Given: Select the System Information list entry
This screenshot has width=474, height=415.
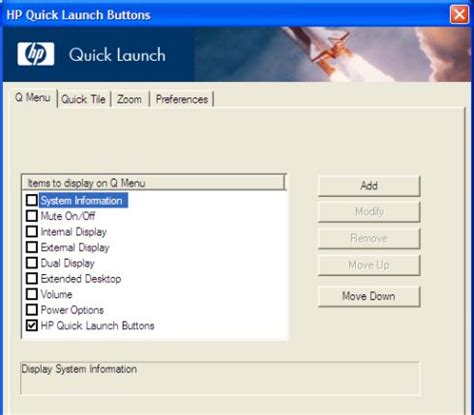Looking at the screenshot, I should pos(83,200).
